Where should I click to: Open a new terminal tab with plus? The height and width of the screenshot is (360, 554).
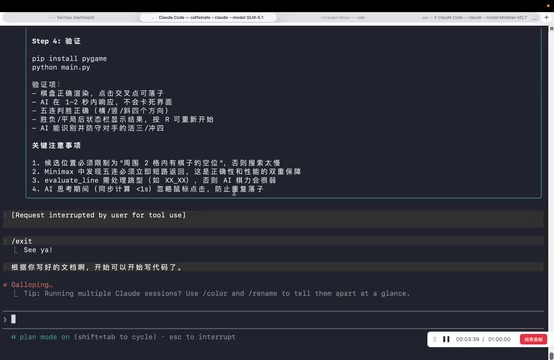click(x=546, y=17)
